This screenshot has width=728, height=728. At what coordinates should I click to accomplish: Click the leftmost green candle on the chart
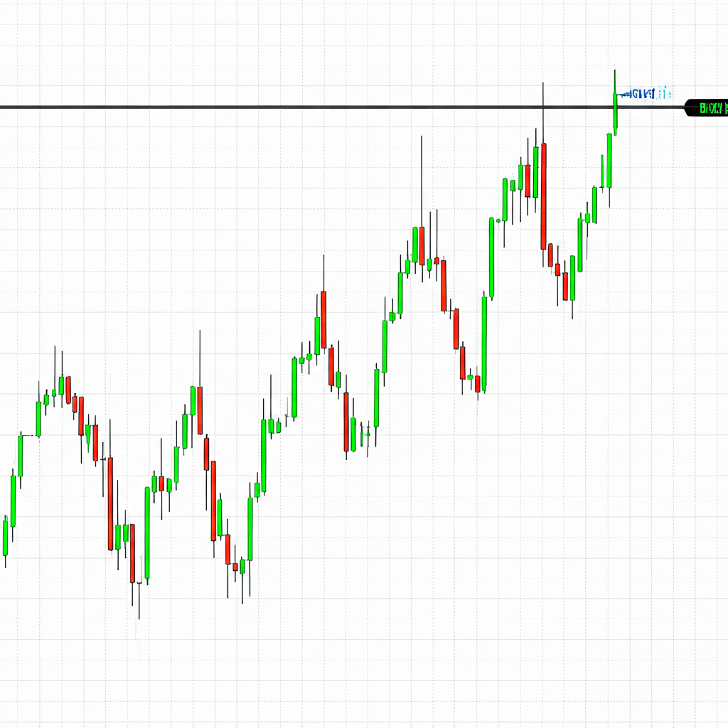[6, 537]
